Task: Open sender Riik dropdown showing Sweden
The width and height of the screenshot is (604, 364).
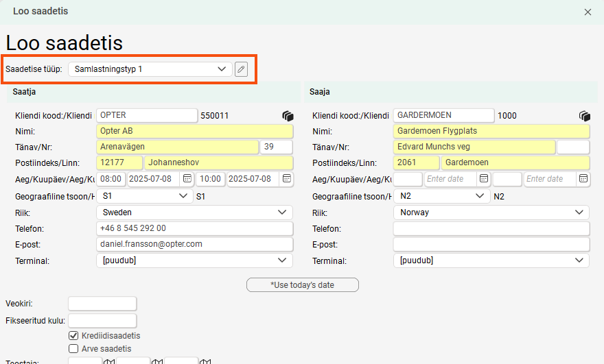Action: (x=195, y=213)
